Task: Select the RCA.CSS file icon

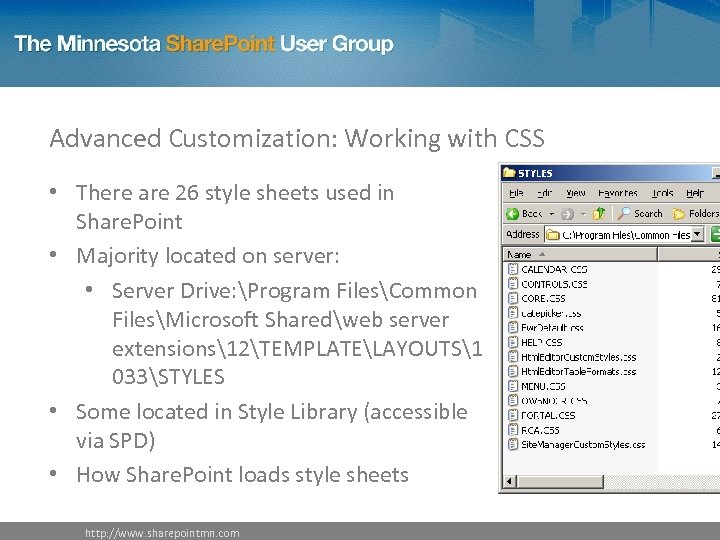Action: click(x=513, y=430)
